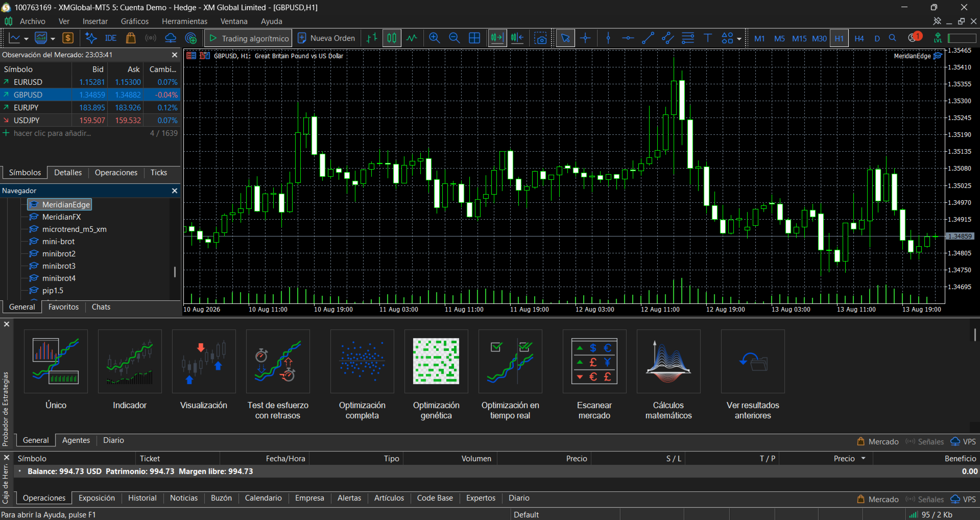Expand the shapes tool dropdown arrow
Image resolution: width=980 pixels, height=520 pixels.
click(739, 39)
